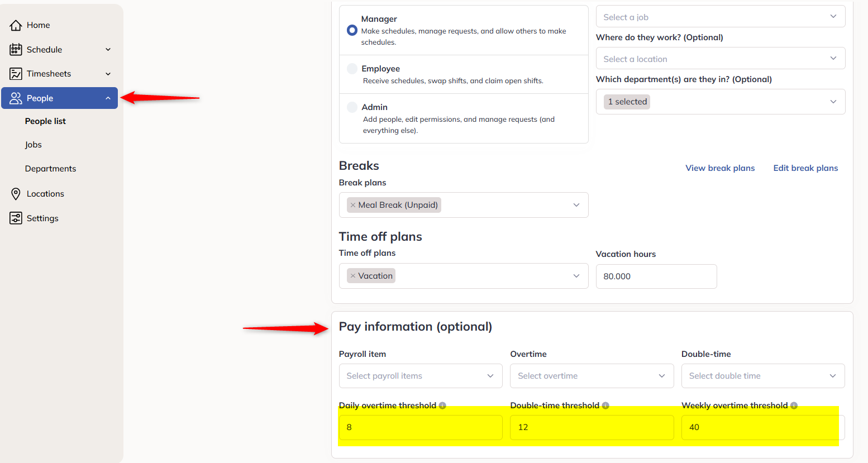Click the Settings sliders icon

(16, 218)
